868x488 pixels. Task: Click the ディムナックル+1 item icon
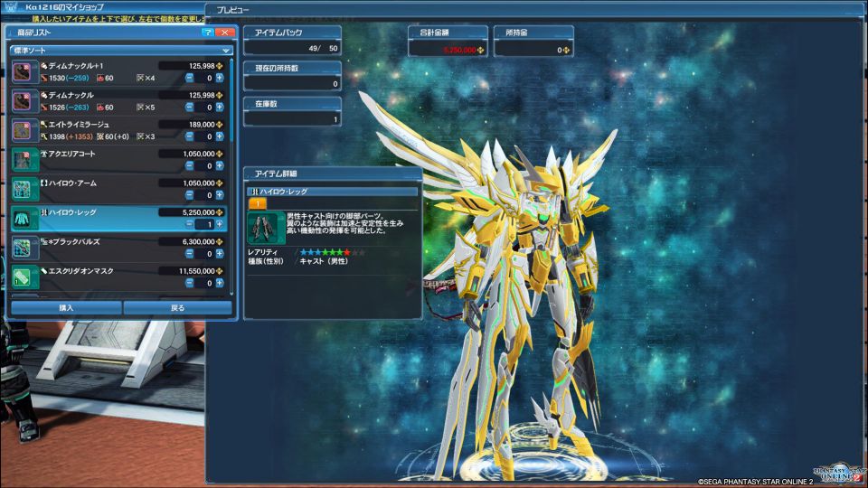[24, 72]
